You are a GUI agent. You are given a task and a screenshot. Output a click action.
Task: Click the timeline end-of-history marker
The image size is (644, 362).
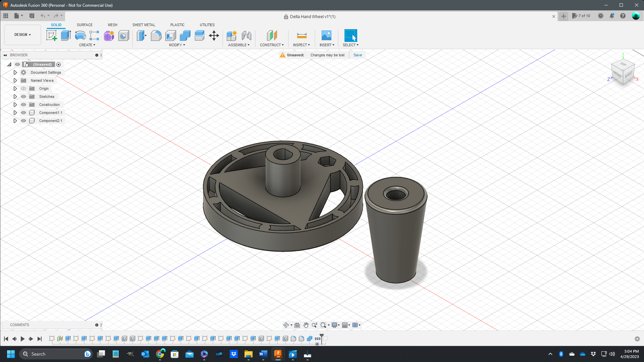tap(322, 339)
